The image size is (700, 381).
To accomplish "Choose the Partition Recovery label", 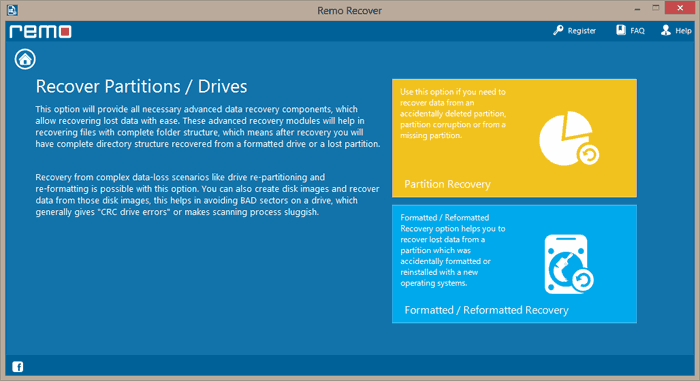I will [447, 184].
